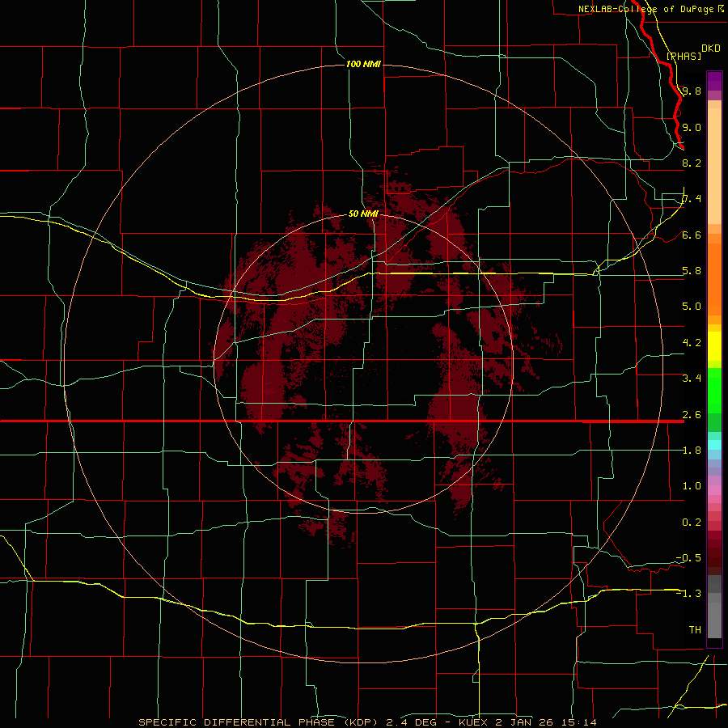Click the cyan segment of the color bar

point(714,445)
